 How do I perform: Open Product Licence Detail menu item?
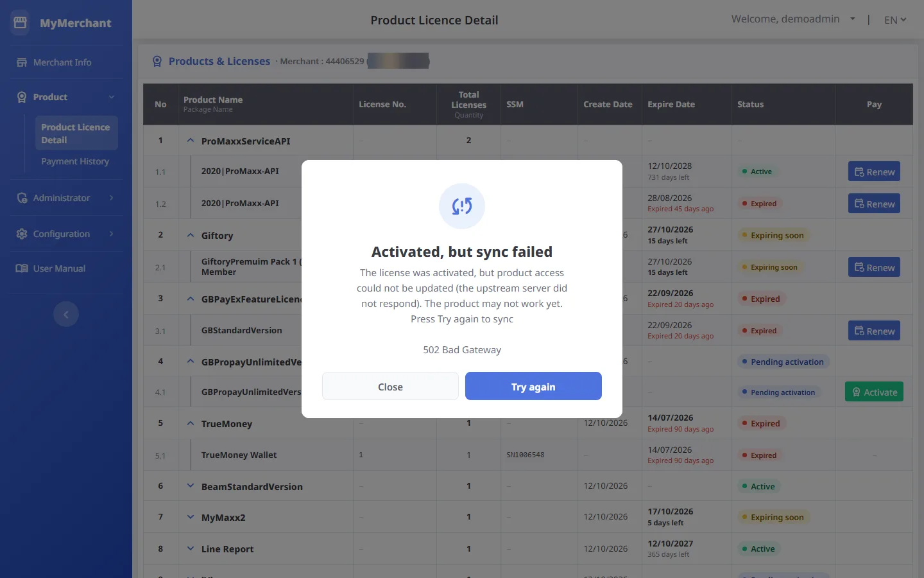pyautogui.click(x=76, y=133)
